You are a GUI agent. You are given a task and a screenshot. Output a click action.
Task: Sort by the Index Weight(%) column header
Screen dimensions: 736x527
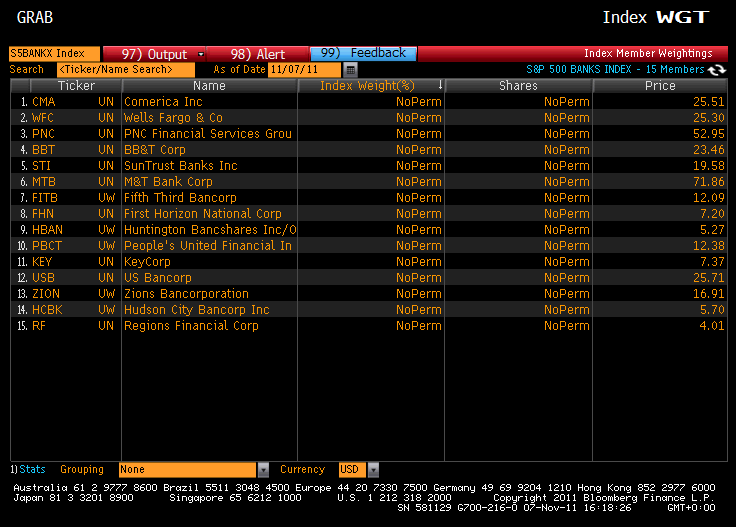[x=371, y=86]
